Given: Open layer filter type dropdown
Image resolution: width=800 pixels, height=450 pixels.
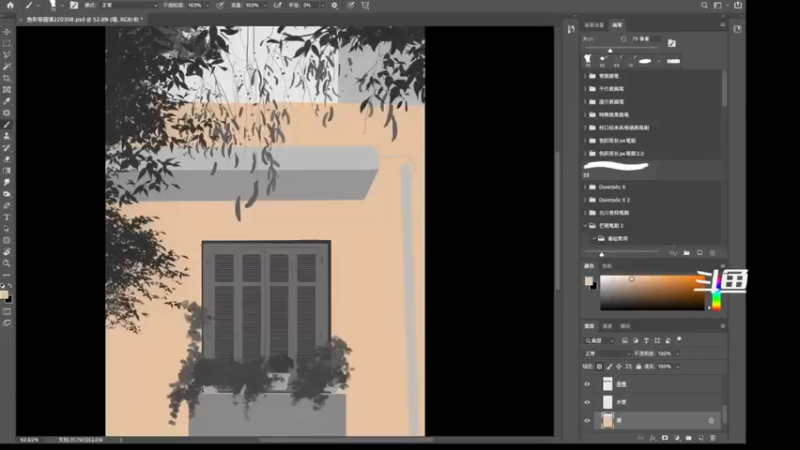Looking at the screenshot, I should (x=600, y=340).
